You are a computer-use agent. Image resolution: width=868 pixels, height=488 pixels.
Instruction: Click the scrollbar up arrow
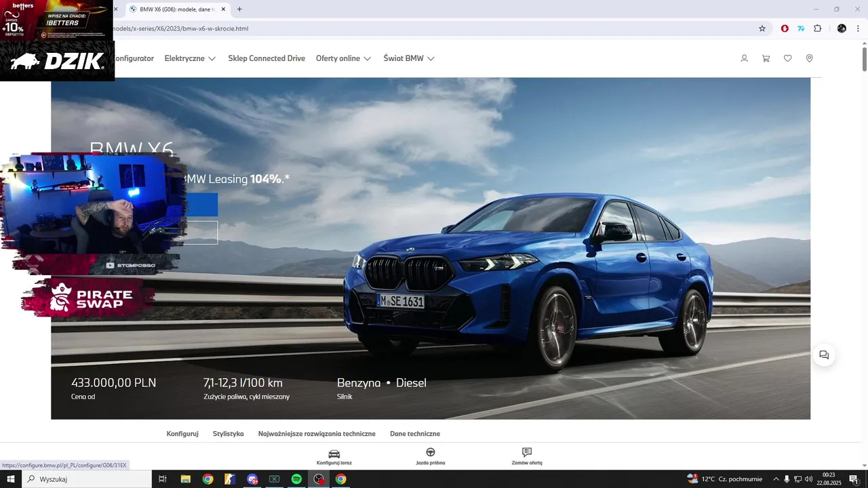[864, 42]
